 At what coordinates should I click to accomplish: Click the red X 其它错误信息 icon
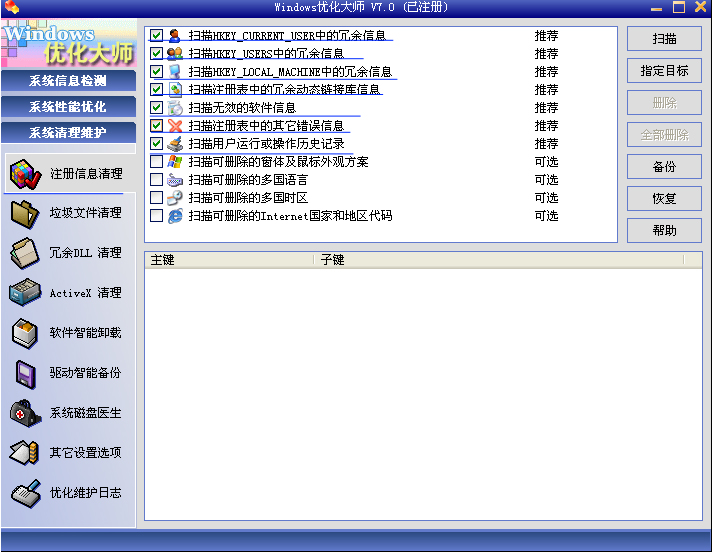[175, 126]
